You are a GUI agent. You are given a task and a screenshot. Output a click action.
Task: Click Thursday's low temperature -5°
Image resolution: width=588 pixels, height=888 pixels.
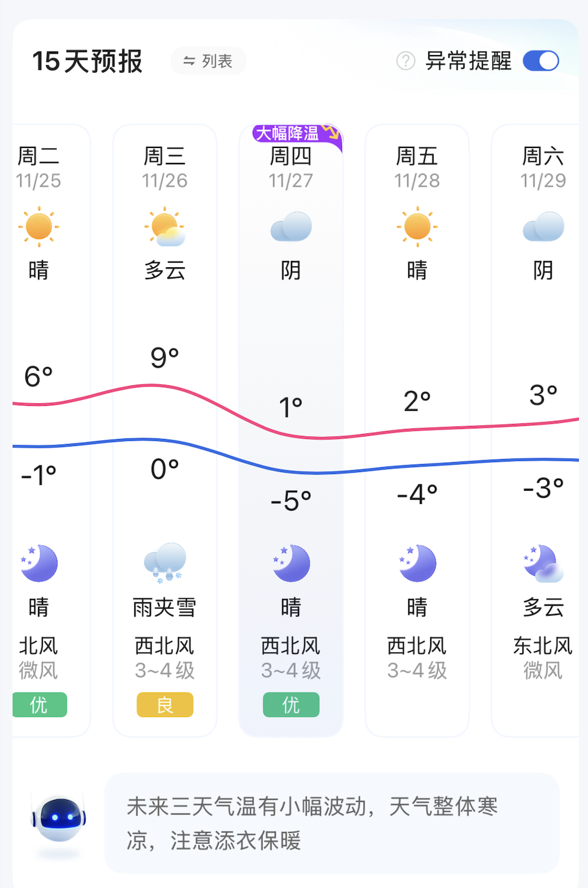291,501
